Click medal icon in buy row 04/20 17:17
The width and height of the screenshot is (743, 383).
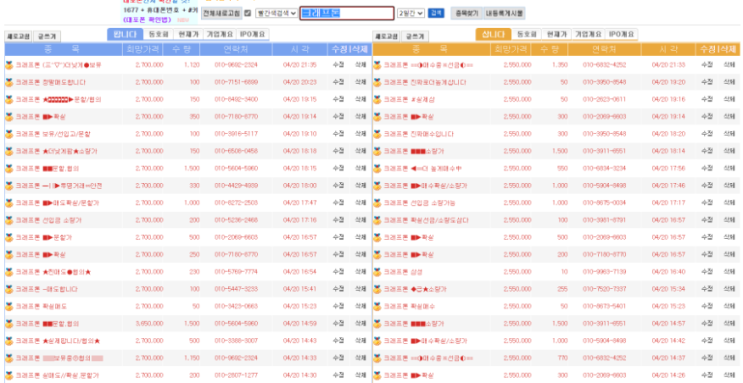point(377,203)
